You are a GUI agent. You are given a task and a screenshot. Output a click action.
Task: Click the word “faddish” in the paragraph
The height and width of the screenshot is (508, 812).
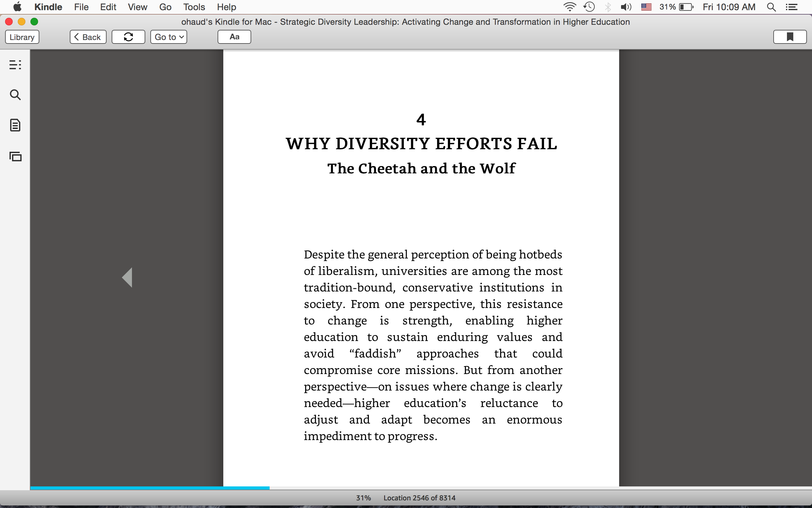tap(375, 354)
